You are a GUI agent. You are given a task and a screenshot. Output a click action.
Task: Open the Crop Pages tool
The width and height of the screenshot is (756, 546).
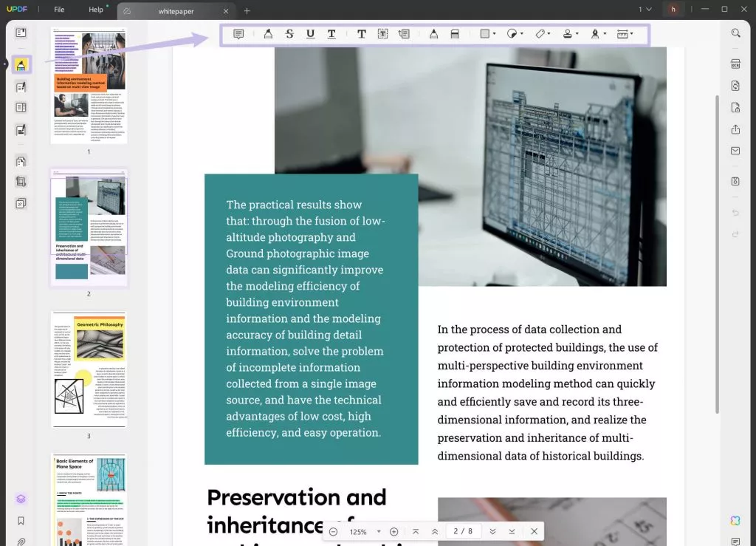coord(21,182)
